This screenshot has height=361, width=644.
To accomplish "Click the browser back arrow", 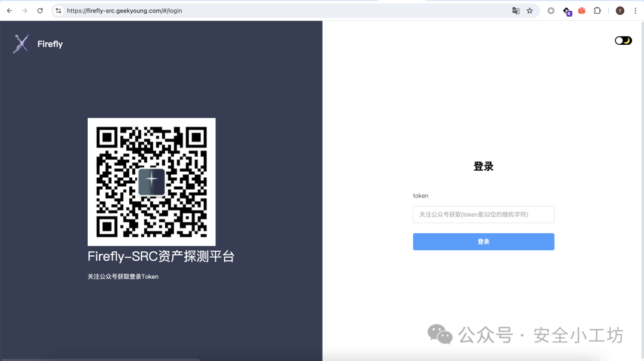I will pos(10,11).
